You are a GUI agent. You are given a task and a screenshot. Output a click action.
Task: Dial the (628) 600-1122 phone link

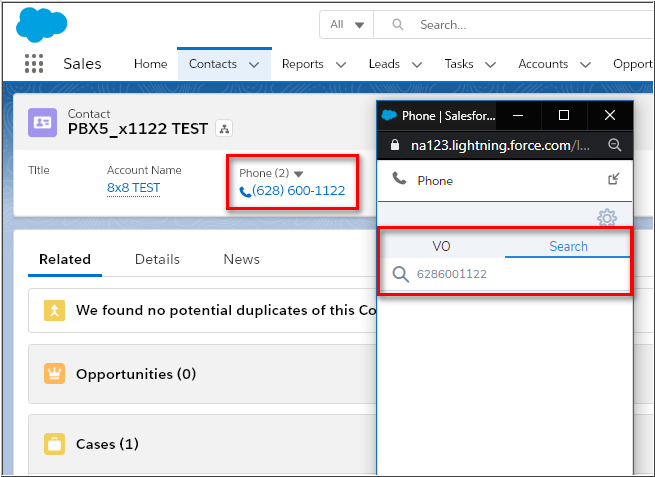(298, 191)
